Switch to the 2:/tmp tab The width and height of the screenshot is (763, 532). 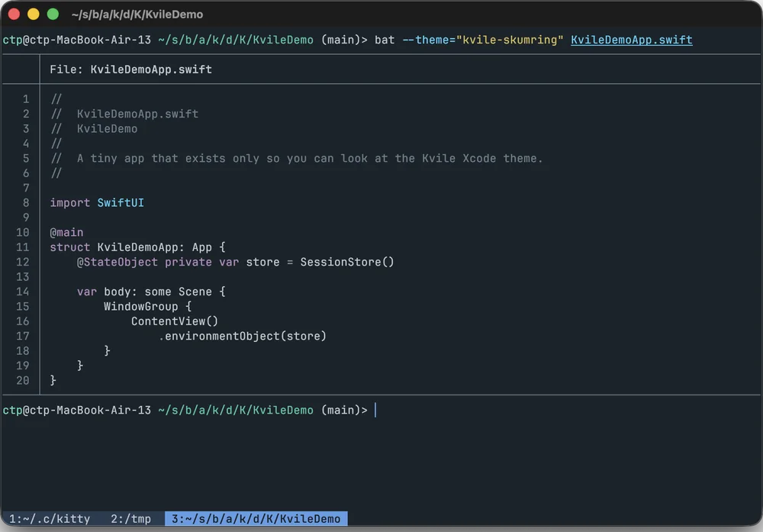(x=130, y=519)
